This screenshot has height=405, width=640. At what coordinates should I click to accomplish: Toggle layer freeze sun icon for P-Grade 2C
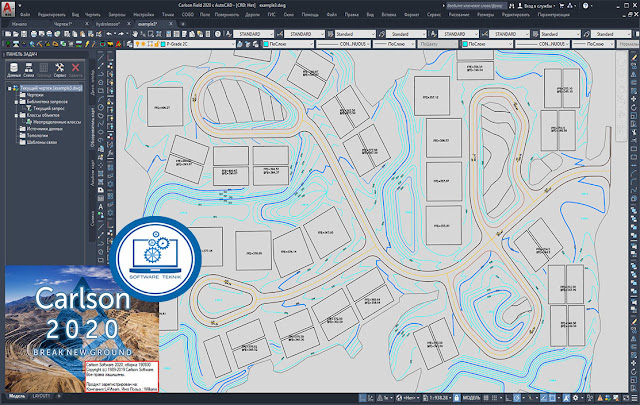144,44
